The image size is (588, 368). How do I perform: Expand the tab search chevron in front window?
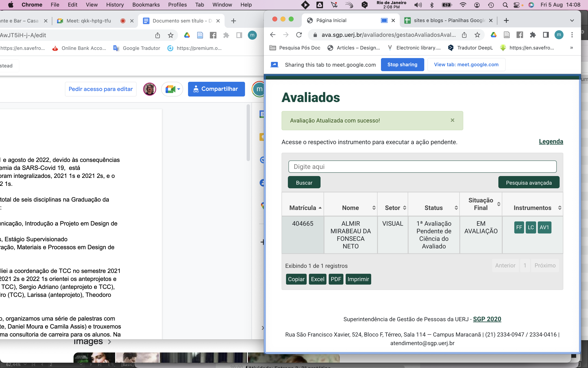(x=572, y=20)
